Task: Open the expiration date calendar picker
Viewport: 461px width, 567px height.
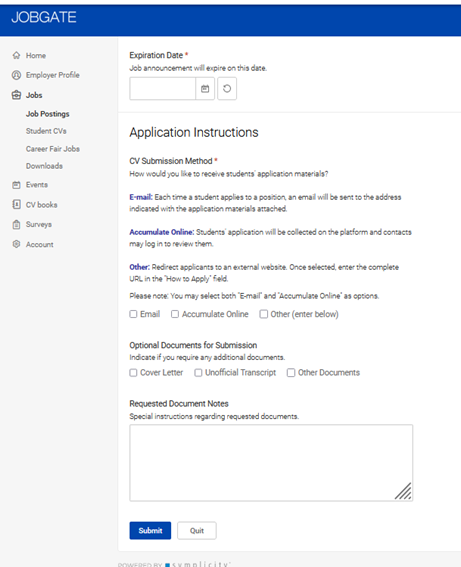Action: pyautogui.click(x=205, y=89)
